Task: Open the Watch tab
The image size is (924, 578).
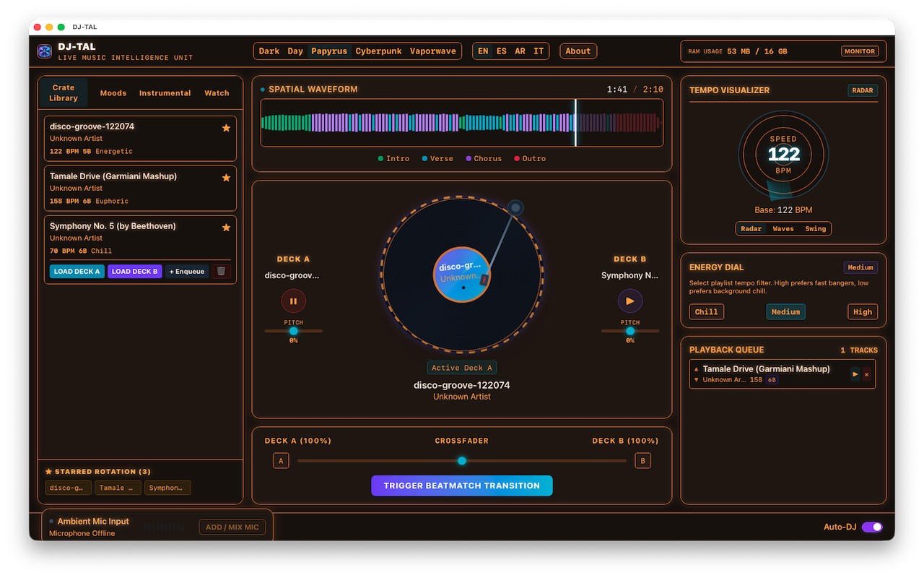Action: (x=217, y=93)
